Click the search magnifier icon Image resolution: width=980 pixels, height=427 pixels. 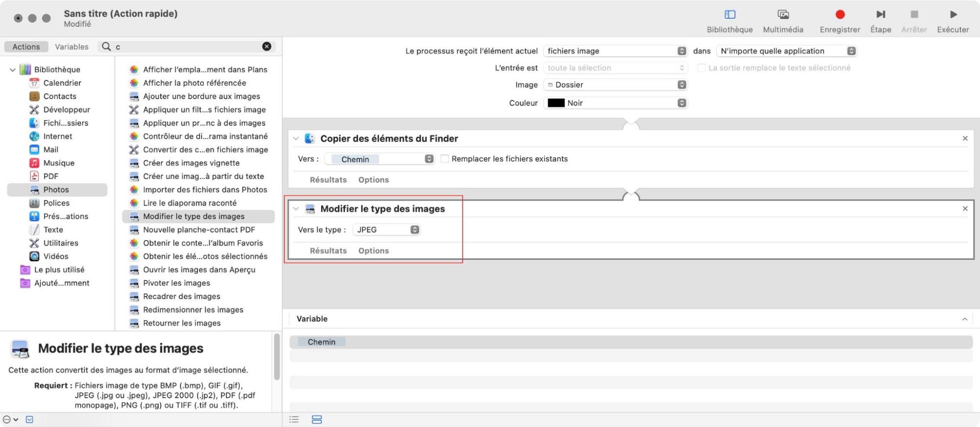click(x=106, y=47)
